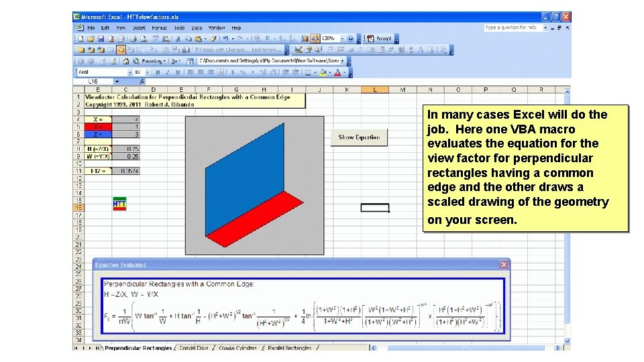644x362 pixels.
Task: Open Excel Help question mark icon
Action: pyautogui.click(x=351, y=39)
